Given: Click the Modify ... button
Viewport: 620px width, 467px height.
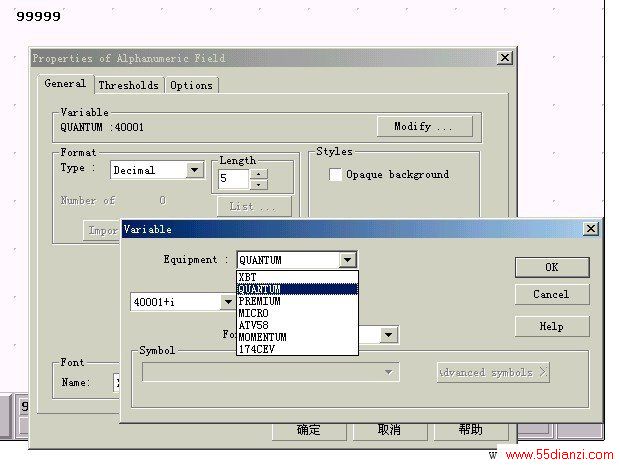Looking at the screenshot, I should pos(425,127).
